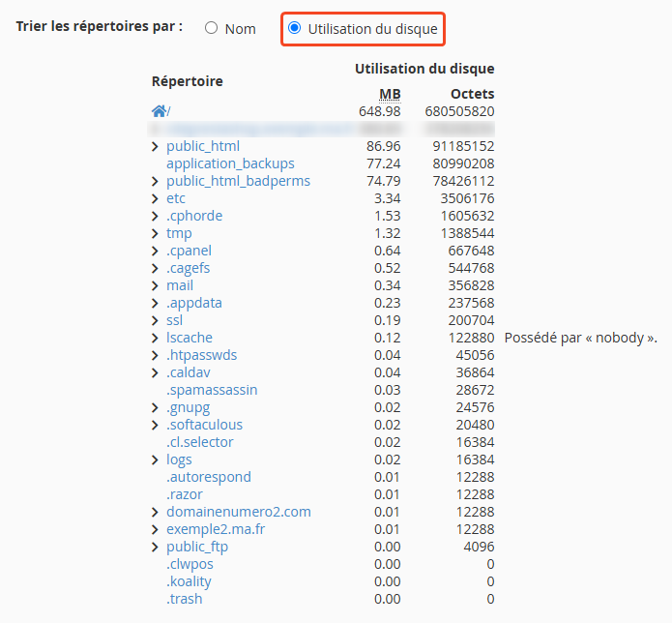Image resolution: width=672 pixels, height=623 pixels.
Task: Open the .koality folder link
Action: (189, 581)
